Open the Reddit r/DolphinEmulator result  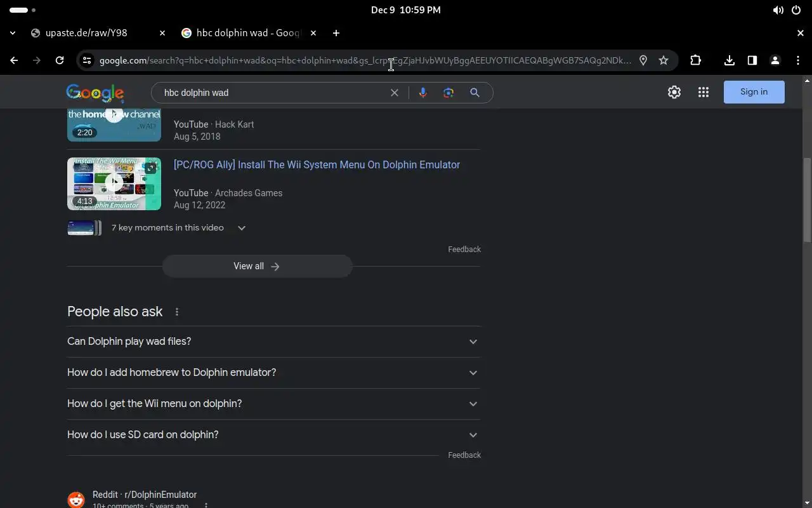point(145,495)
